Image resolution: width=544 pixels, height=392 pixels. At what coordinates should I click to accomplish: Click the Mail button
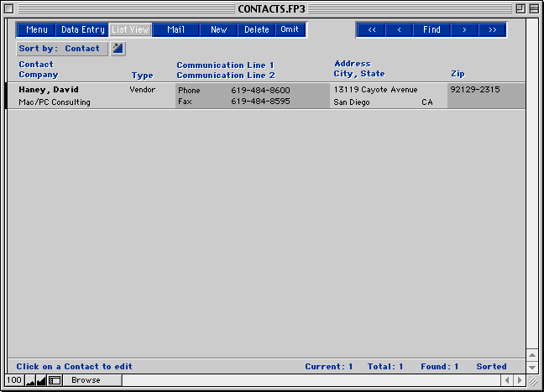(x=176, y=30)
